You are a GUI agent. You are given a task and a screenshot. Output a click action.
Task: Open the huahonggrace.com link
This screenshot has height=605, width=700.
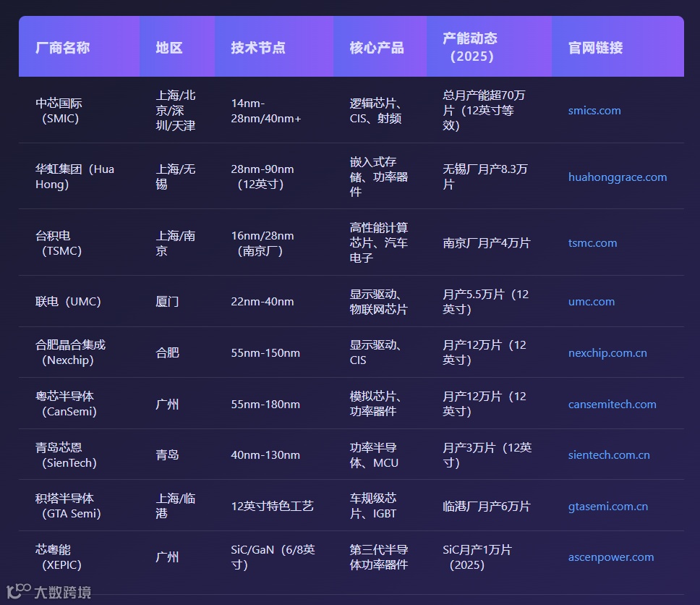[618, 177]
